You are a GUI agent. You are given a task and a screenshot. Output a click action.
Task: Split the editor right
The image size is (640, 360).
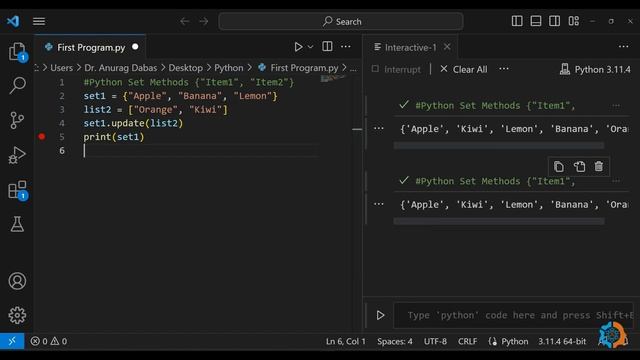(x=327, y=47)
